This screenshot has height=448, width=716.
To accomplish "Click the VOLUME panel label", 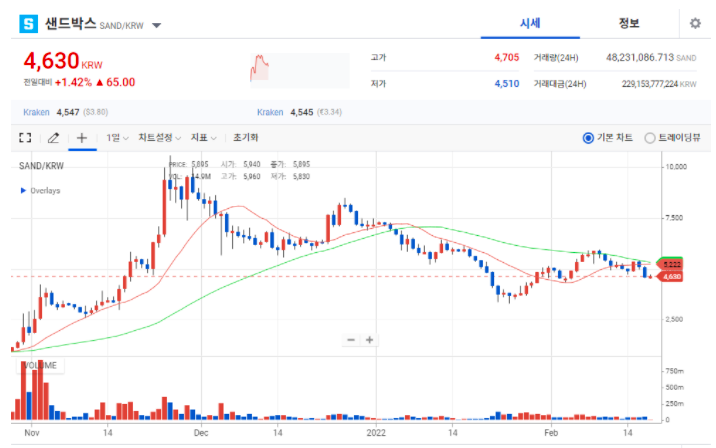I will 41,365.
